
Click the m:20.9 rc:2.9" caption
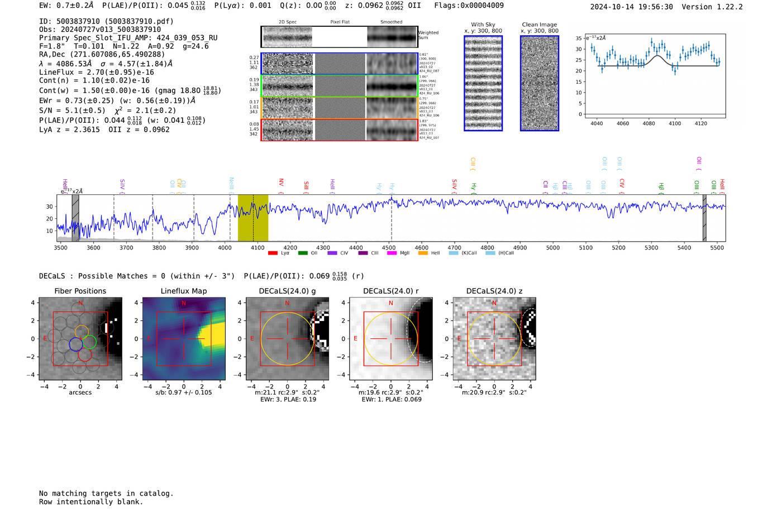coord(494,392)
